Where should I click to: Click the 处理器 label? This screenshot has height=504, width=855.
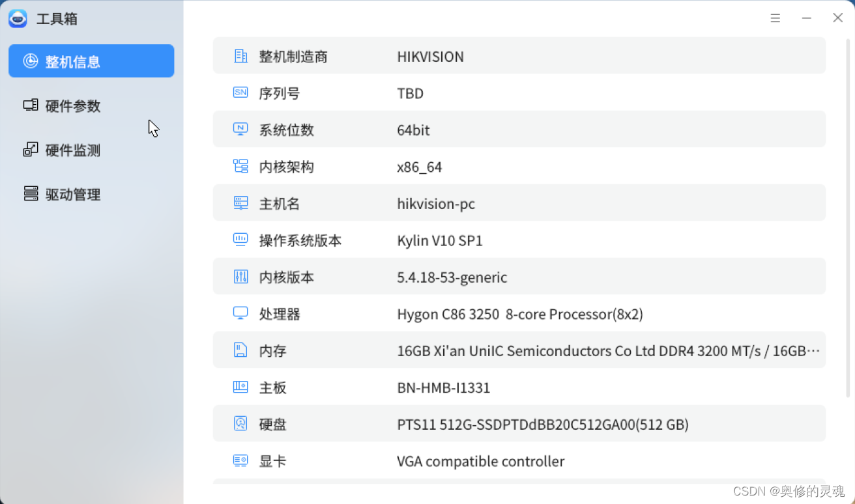click(x=280, y=315)
